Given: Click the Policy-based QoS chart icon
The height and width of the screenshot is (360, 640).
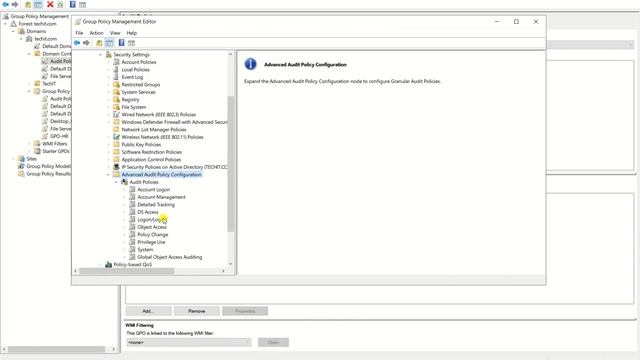Looking at the screenshot, I should [x=109, y=264].
